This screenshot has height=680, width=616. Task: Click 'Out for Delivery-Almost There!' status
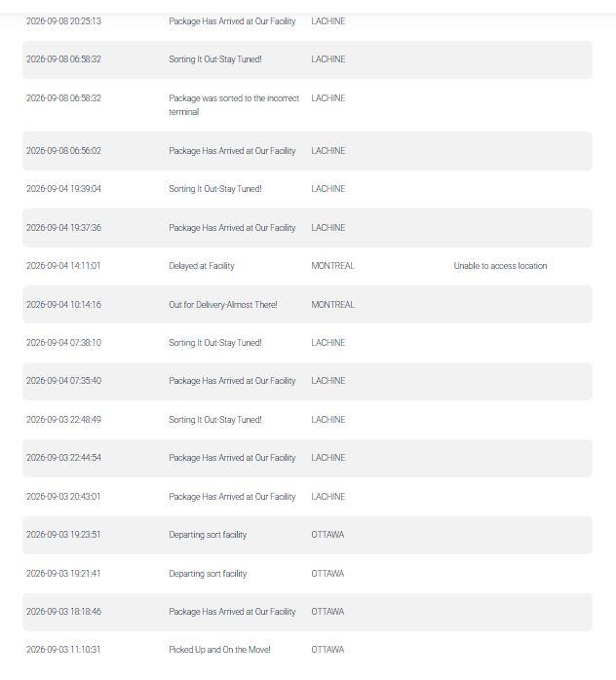coord(223,305)
